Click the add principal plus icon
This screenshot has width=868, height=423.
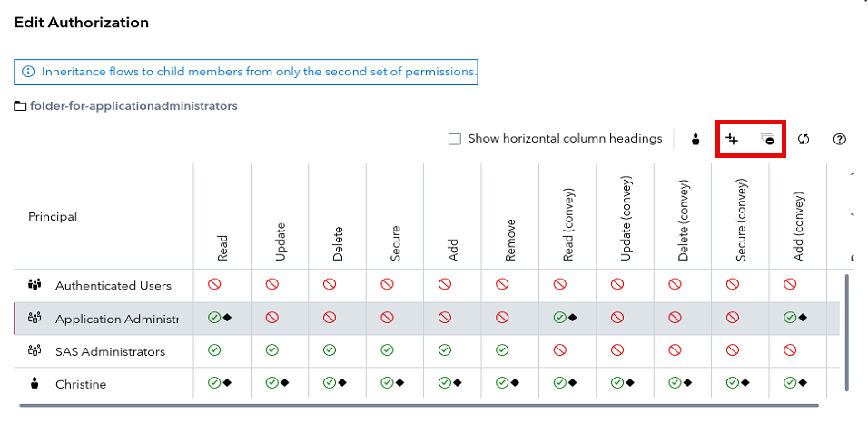pos(732,140)
